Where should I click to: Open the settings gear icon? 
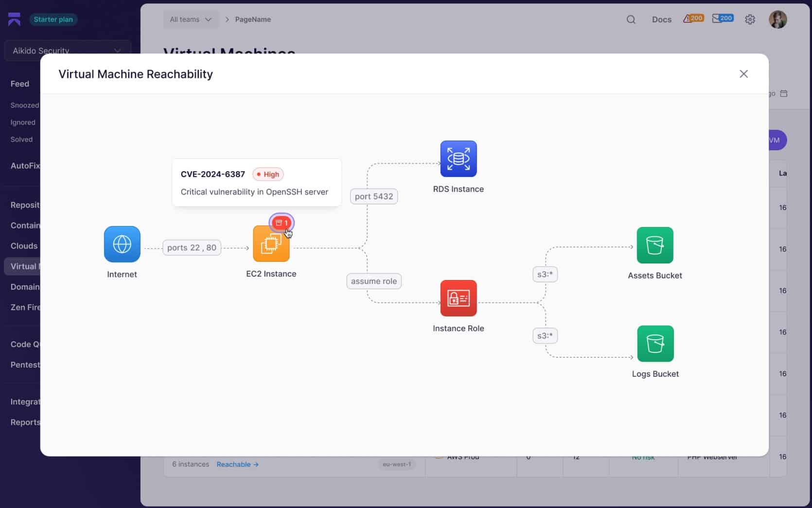tap(750, 19)
